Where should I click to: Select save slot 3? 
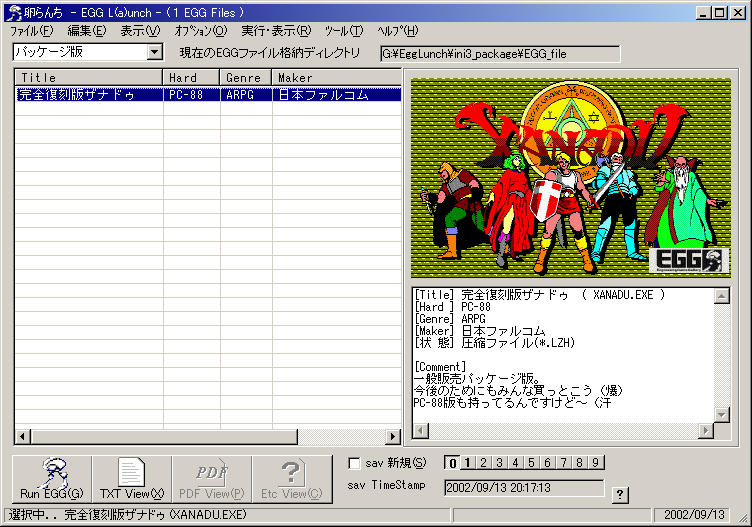click(x=499, y=463)
